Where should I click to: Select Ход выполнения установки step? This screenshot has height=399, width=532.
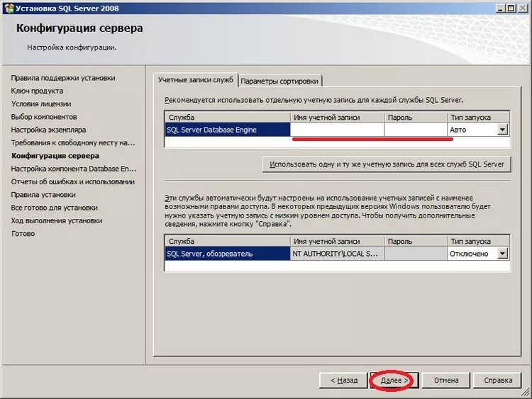click(x=57, y=220)
